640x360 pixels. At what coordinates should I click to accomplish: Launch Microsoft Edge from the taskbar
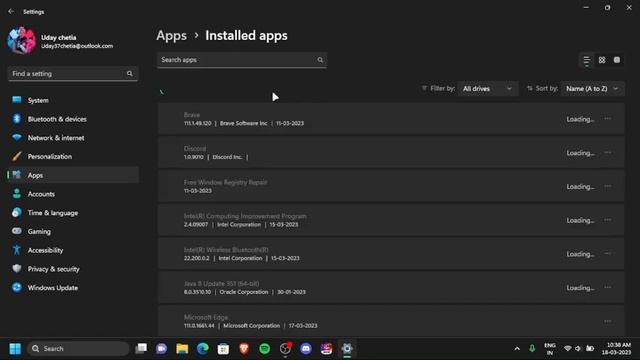pos(203,349)
